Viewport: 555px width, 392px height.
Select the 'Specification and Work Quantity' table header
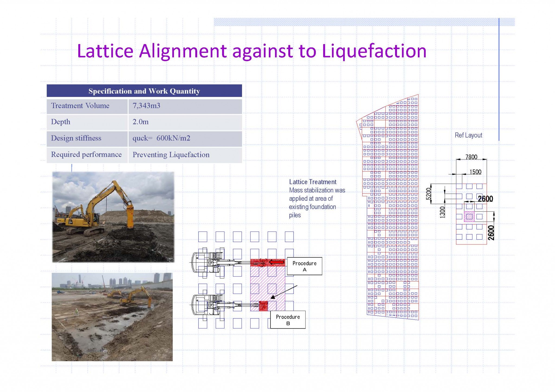tap(144, 91)
